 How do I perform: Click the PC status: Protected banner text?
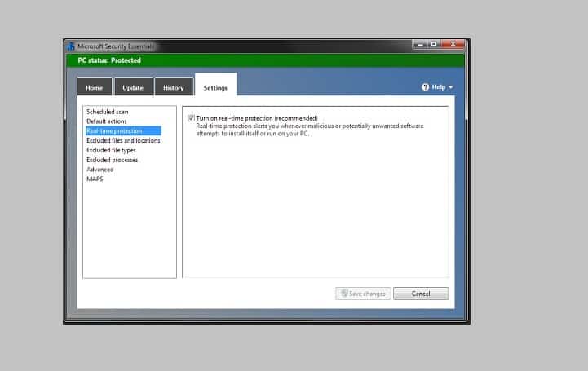109,60
